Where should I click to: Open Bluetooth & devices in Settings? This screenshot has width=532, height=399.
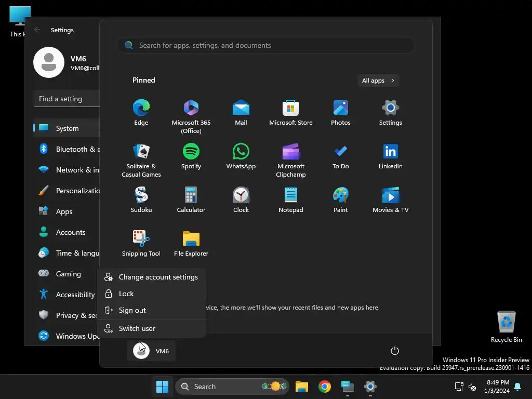point(66,149)
